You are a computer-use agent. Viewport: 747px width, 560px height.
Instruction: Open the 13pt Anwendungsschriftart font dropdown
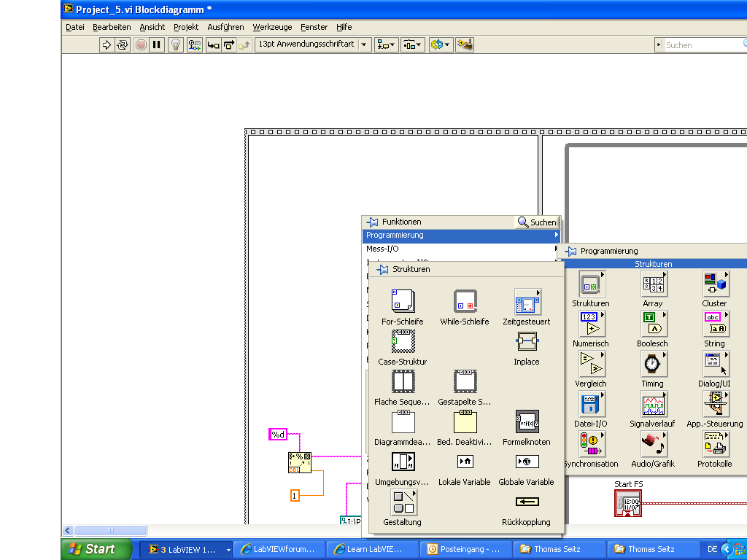tap(313, 44)
